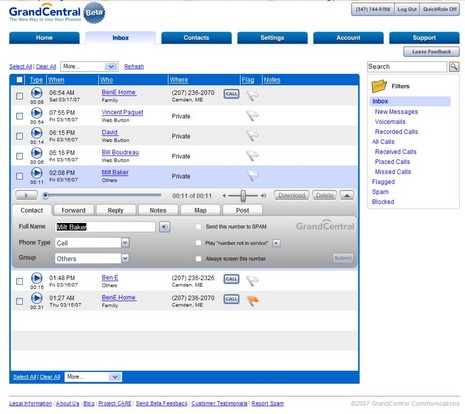Screen dimensions: 465x414
Task: Toggle the QuickRule Off button
Action: pyautogui.click(x=440, y=9)
